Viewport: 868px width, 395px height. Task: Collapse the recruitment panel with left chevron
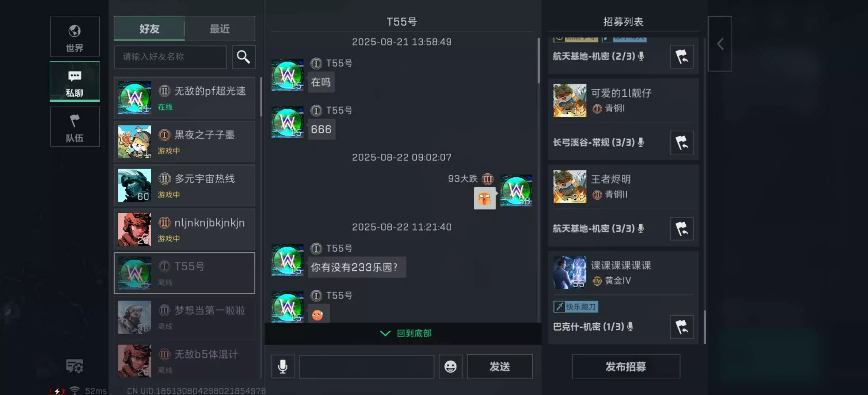(720, 44)
